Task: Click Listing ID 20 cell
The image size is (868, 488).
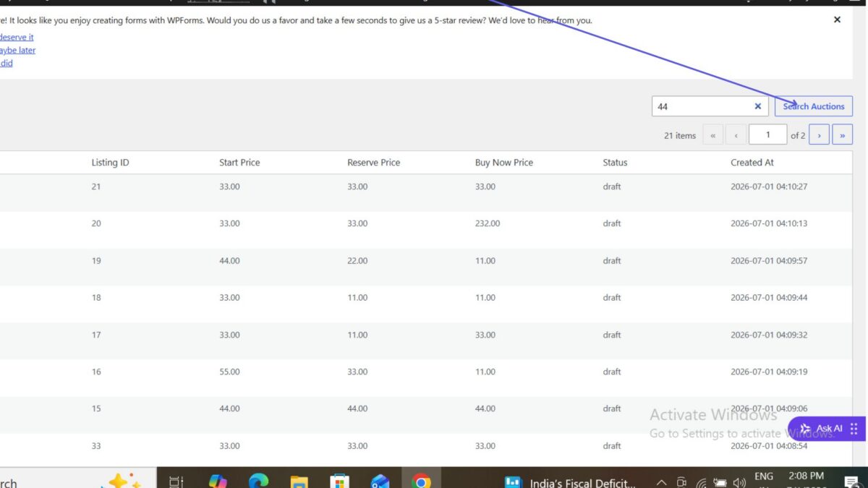Action: pos(96,223)
